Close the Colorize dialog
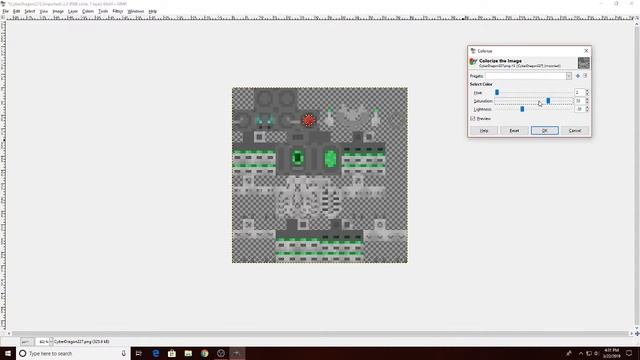Viewport: 640px width, 360px height. [586, 51]
